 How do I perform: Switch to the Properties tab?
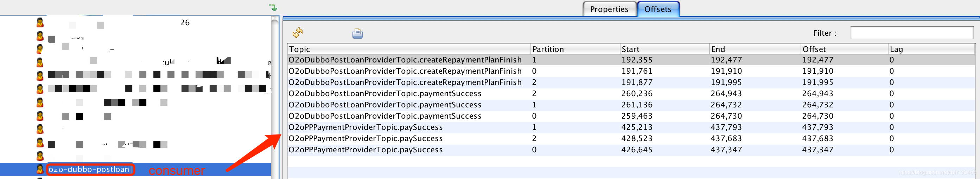pyautogui.click(x=609, y=9)
